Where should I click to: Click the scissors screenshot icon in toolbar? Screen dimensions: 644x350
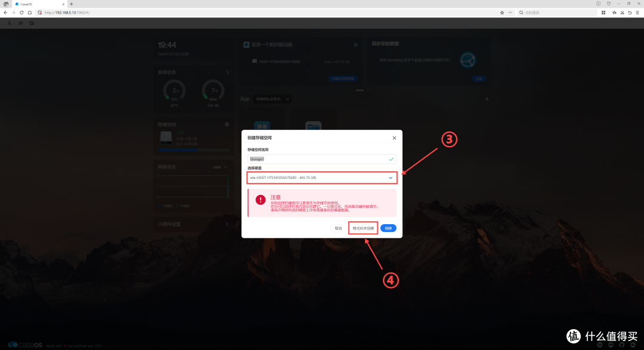[622, 13]
